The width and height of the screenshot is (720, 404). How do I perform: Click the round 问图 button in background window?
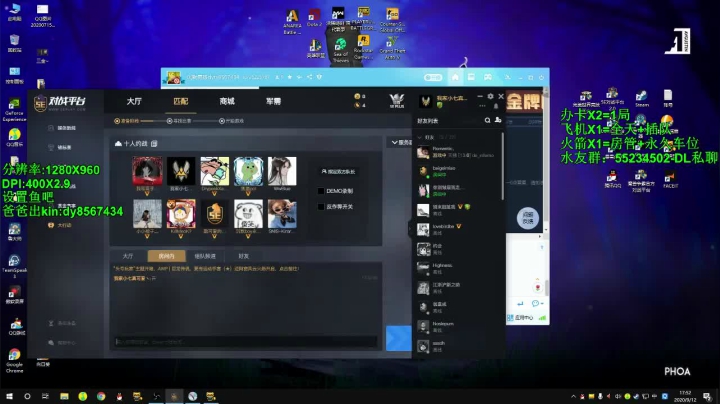528,218
